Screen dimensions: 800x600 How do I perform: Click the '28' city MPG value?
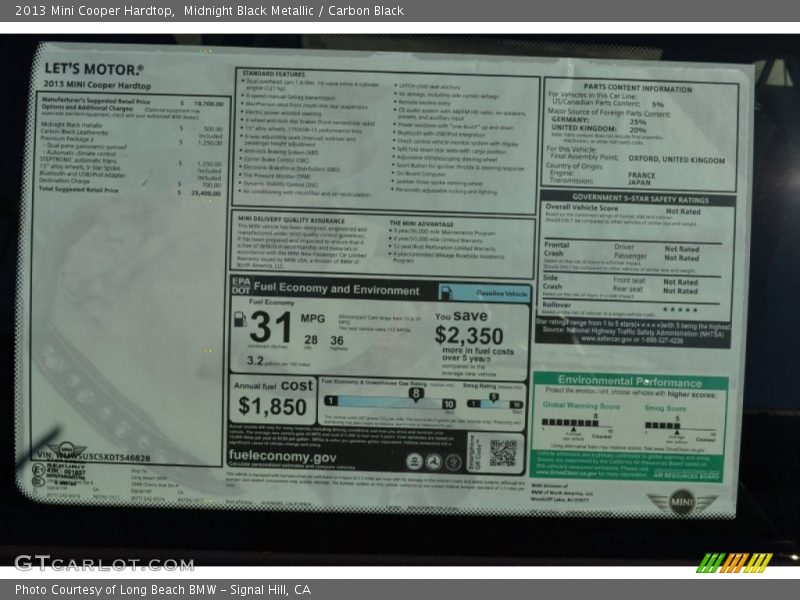[x=311, y=340]
